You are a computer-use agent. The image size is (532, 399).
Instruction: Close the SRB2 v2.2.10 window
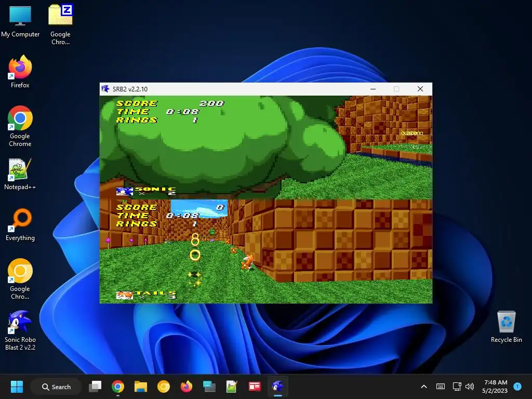(420, 89)
